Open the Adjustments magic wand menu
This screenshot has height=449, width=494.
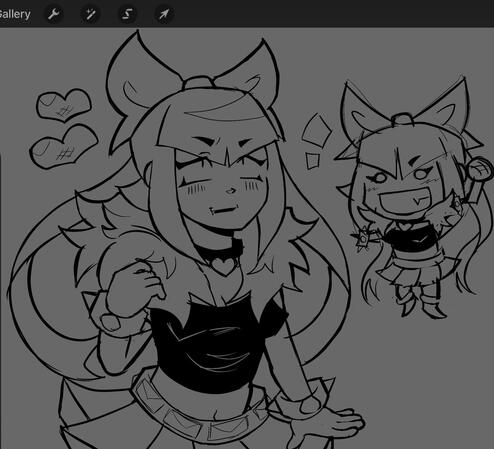point(90,14)
